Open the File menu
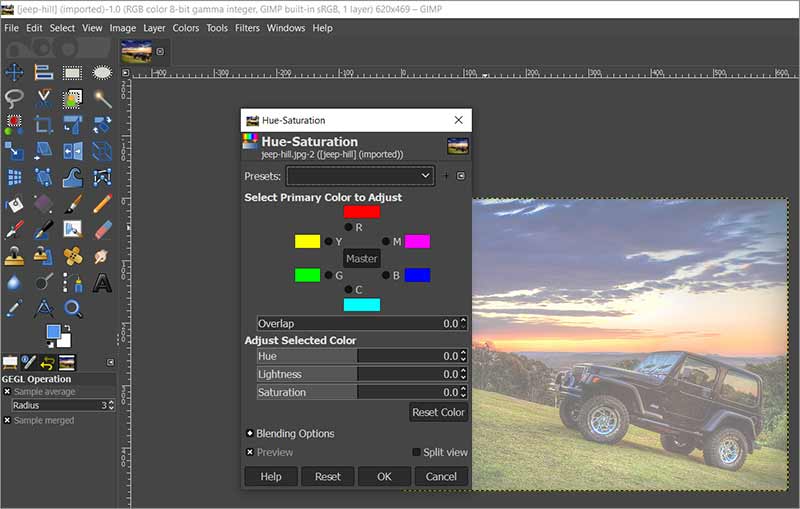The image size is (800, 509). [11, 28]
